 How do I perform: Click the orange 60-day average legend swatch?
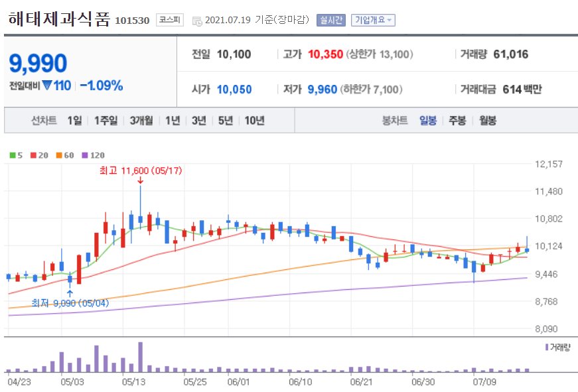59,155
